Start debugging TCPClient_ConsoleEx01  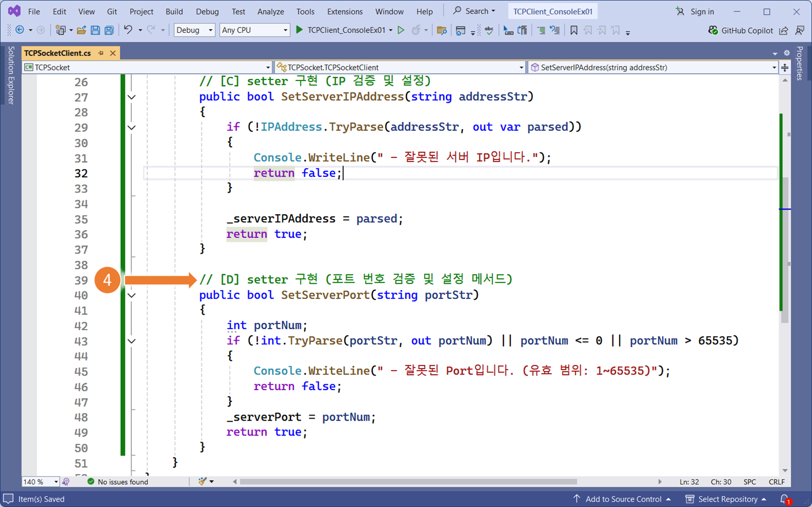[x=343, y=30]
